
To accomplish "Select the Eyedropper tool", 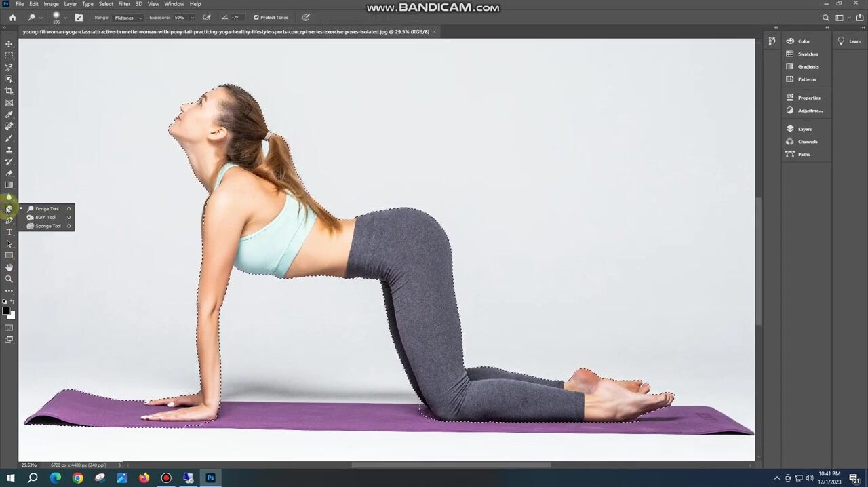I will 9,115.
